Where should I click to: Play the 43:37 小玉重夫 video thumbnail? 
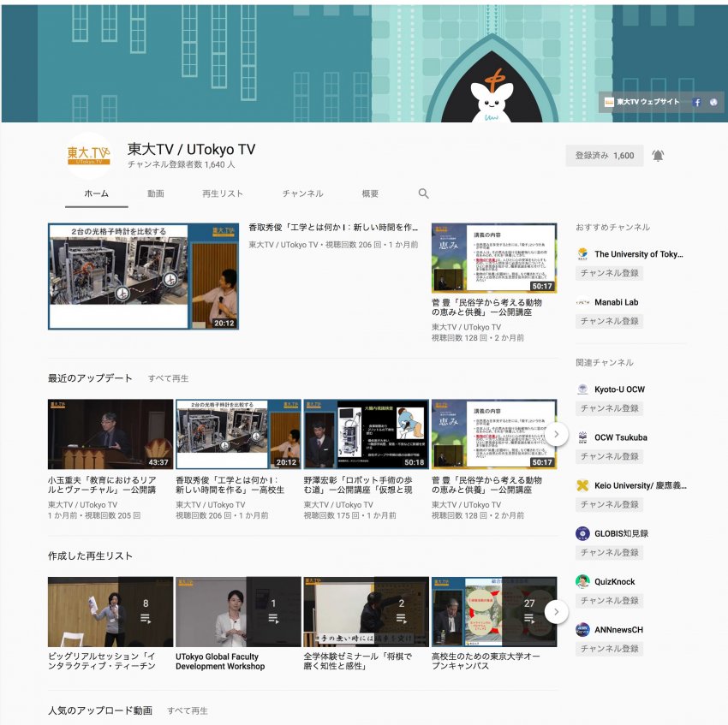tap(110, 434)
